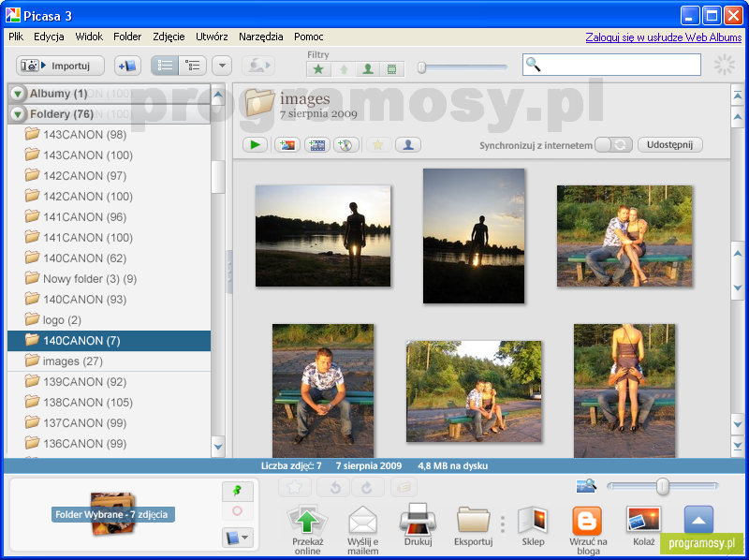Rotate photo counter-clockwise
The height and width of the screenshot is (560, 749).
(x=334, y=487)
